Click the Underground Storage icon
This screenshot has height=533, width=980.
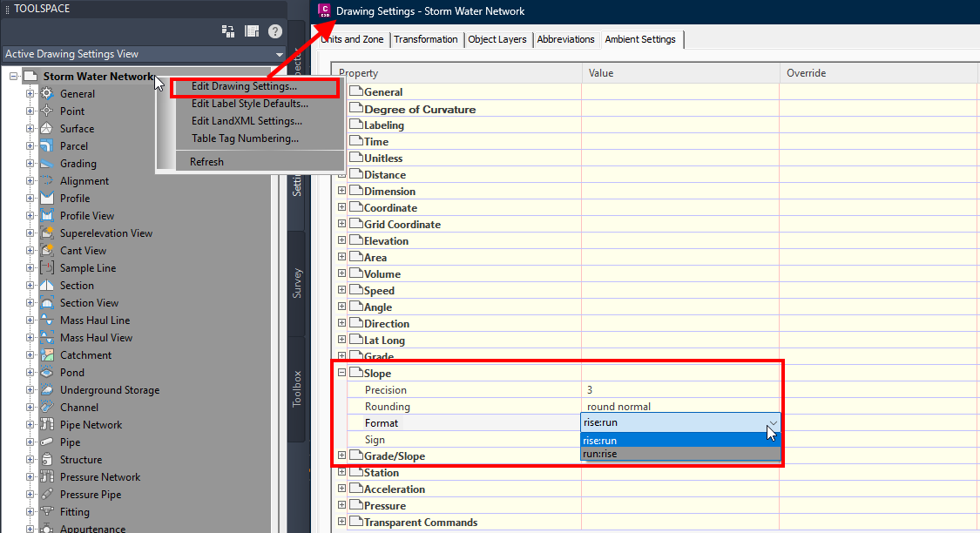47,390
